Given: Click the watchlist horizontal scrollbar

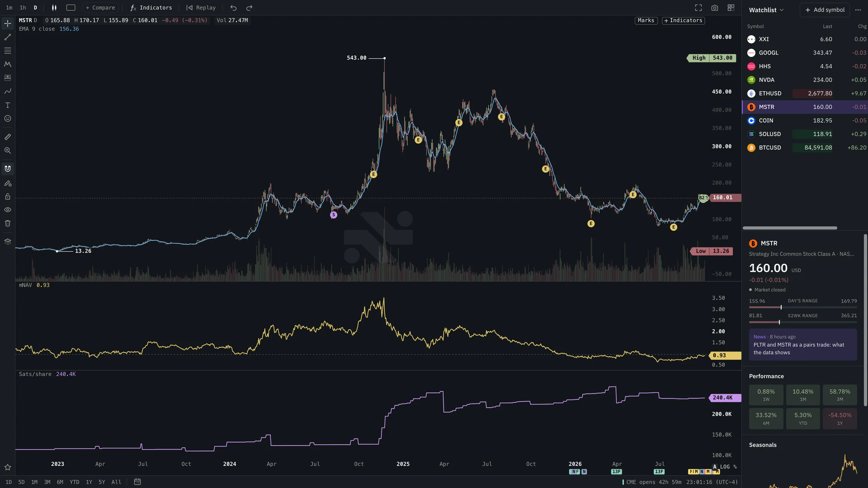Looking at the screenshot, I should click(790, 228).
